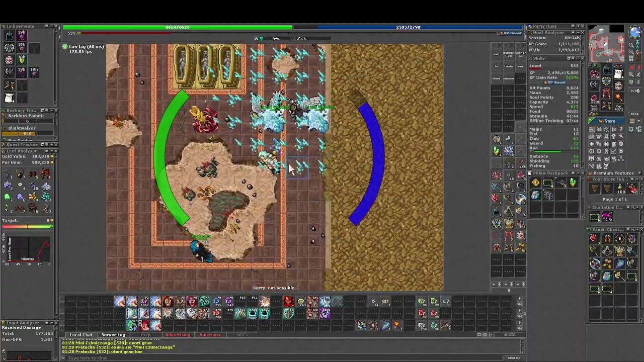Click the potion slot showing 1.7
Screen dimensions: 644x362
click(446, 301)
